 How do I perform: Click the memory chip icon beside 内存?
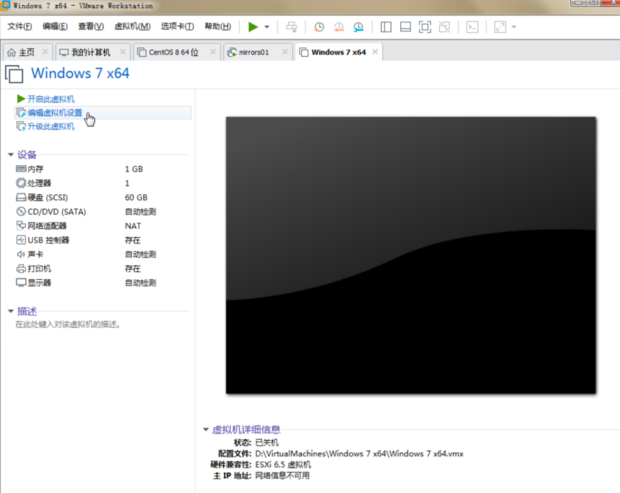pyautogui.click(x=21, y=169)
